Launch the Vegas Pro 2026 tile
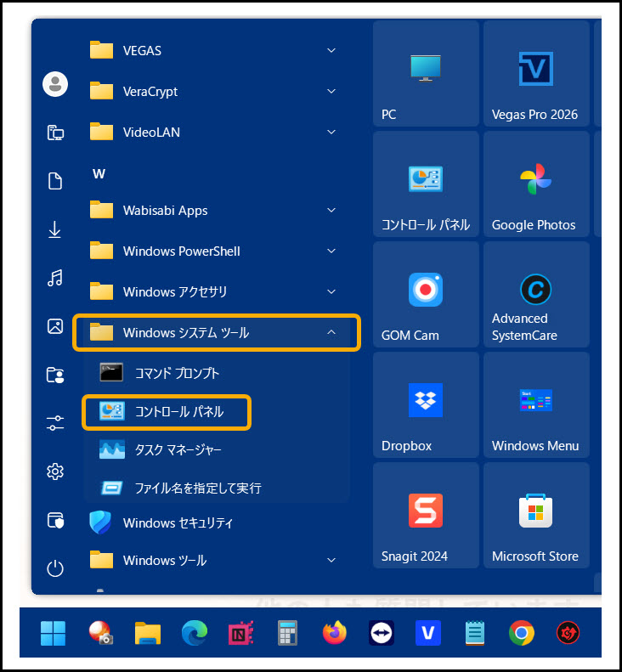The height and width of the screenshot is (672, 622). [536, 73]
